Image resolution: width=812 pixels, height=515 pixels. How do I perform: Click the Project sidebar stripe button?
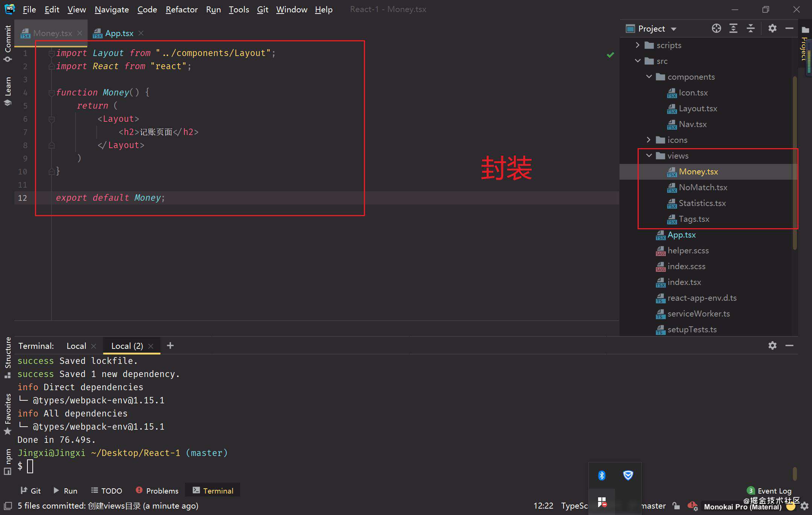pyautogui.click(x=805, y=44)
